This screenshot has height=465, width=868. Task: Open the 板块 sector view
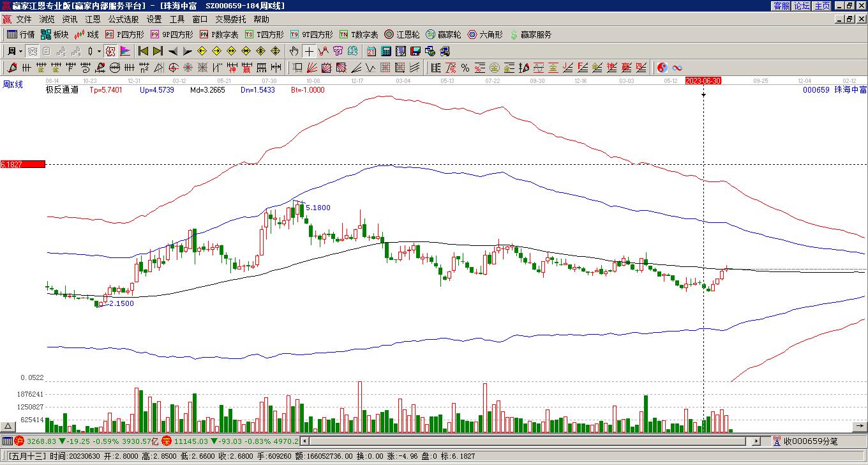point(54,34)
